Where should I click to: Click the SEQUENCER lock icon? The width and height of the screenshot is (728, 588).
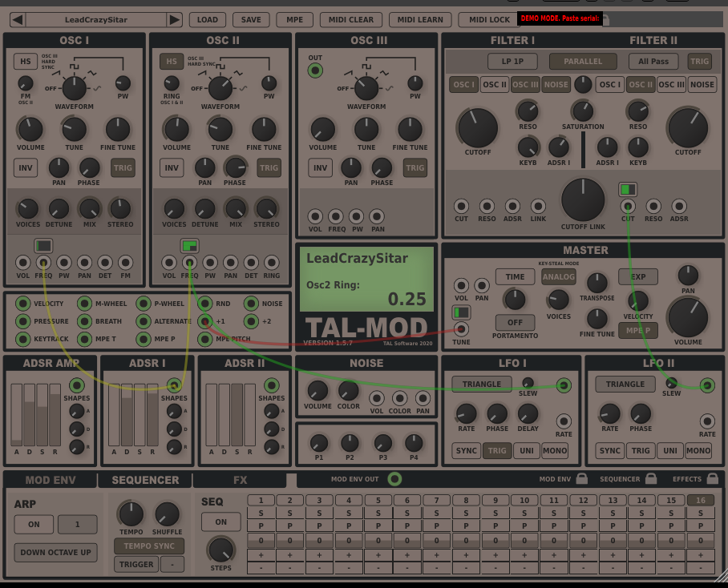(650, 479)
